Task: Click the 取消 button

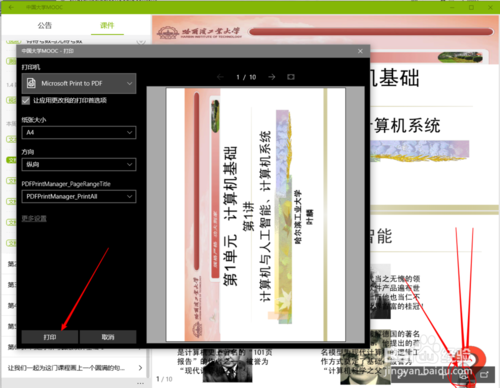Action: tap(108, 337)
